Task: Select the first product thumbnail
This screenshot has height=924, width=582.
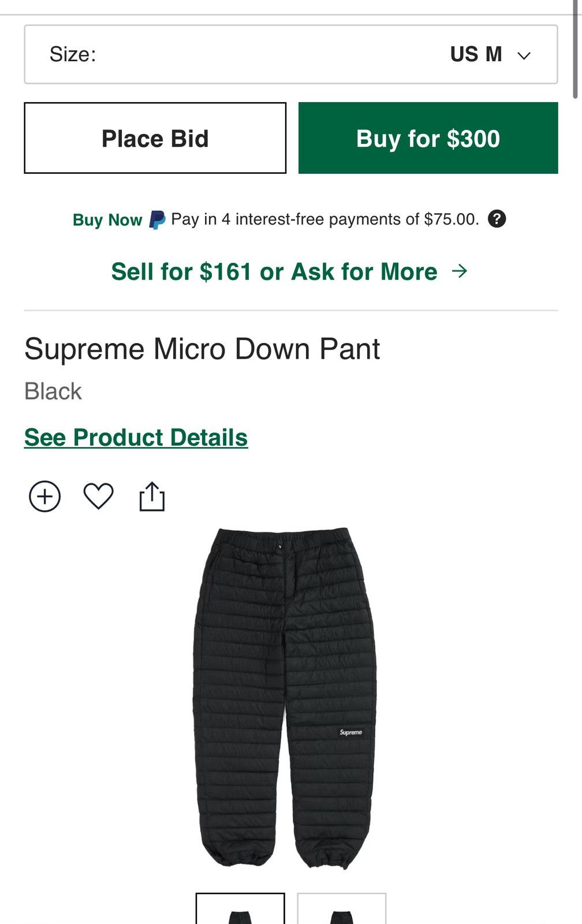Action: 240,909
